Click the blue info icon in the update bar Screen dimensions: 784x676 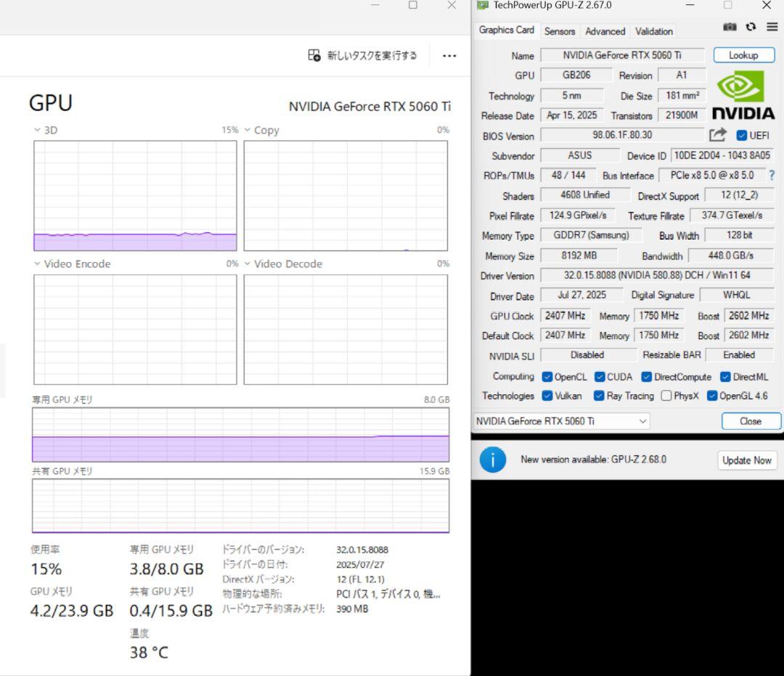[493, 460]
